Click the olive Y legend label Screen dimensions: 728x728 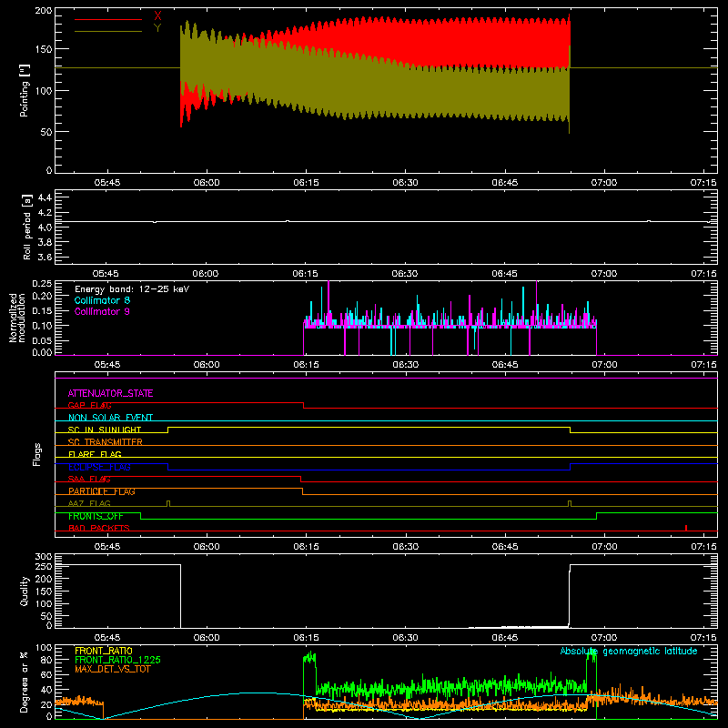[157, 28]
